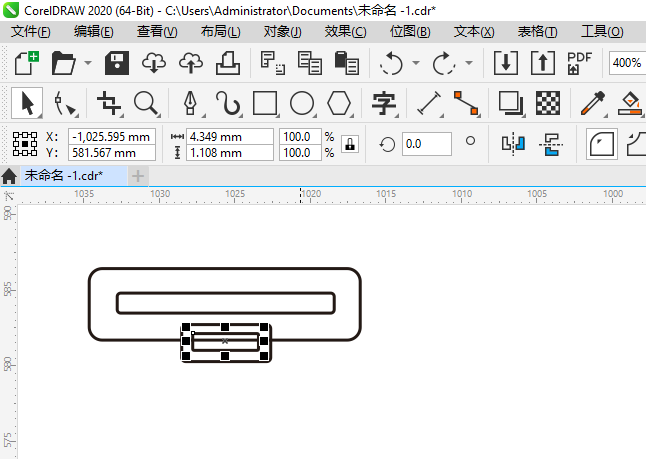This screenshot has width=646, height=459.
Task: Open the 对象(J) menu
Action: point(283,32)
